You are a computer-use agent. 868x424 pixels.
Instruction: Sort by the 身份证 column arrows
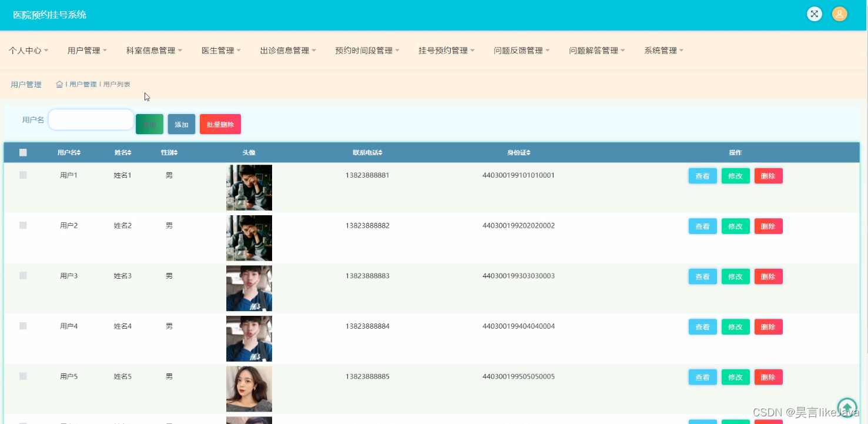click(528, 153)
